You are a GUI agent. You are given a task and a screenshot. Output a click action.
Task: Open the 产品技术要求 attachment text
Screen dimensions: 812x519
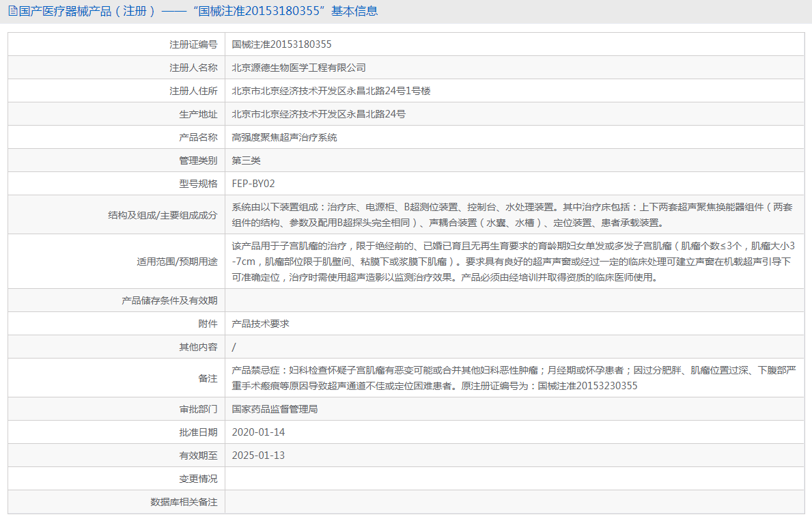(260, 324)
